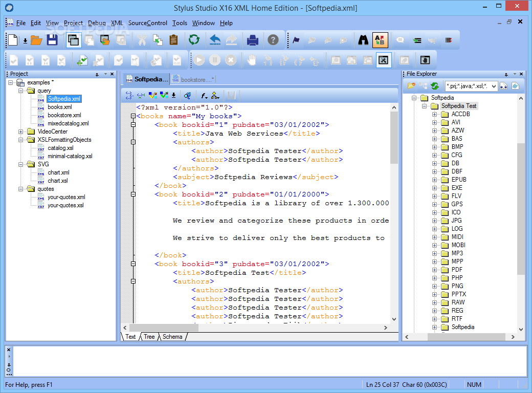
Task: Click the editor vertical scrollbar thumb
Action: coord(394,138)
